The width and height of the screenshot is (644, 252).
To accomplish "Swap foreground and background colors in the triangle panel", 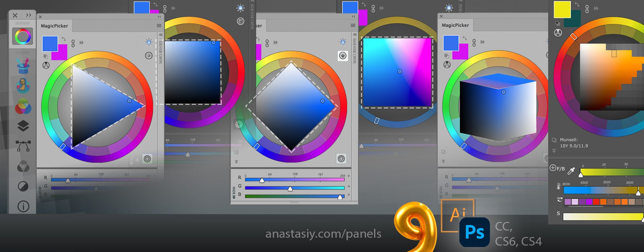I will tap(64, 39).
